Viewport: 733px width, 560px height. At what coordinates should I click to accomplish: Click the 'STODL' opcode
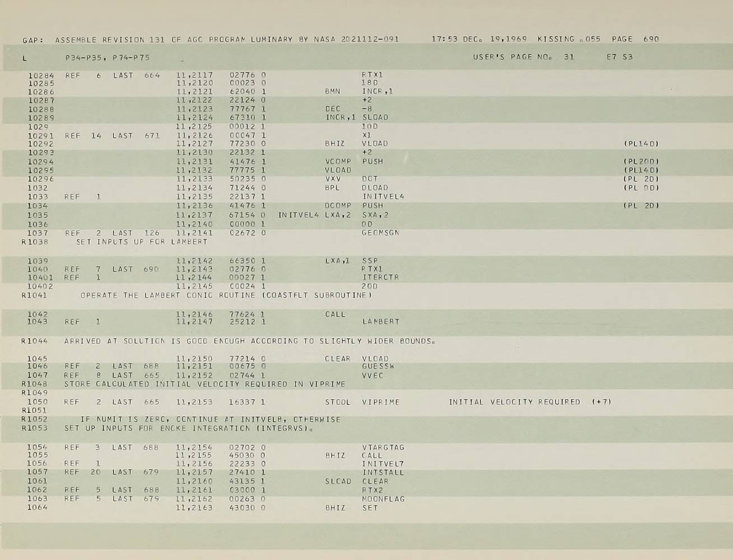coord(338,402)
